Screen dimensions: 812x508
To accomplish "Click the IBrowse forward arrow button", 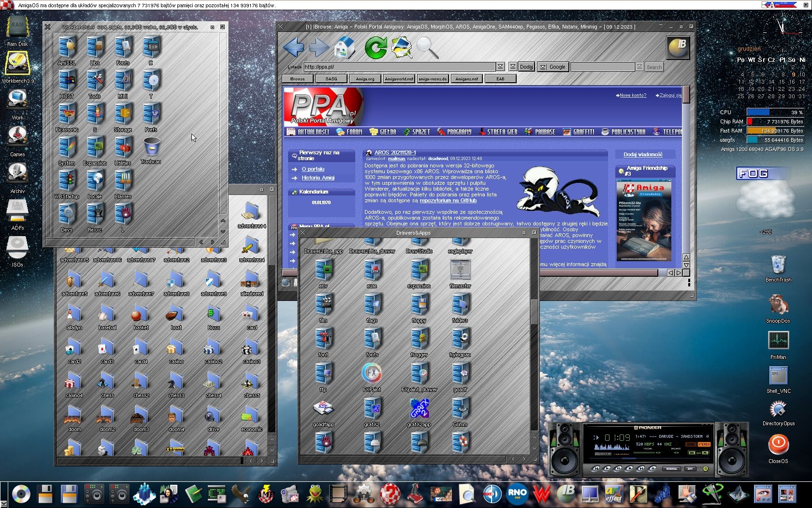I will [319, 47].
